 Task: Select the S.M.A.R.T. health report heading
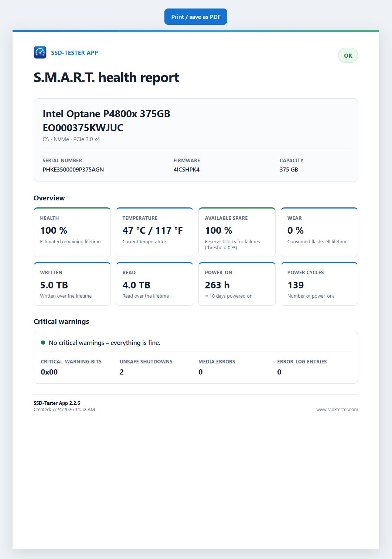[106, 77]
